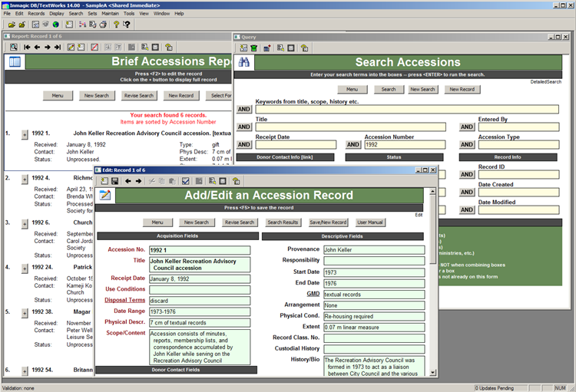The image size is (576, 392).
Task: Click the first icon in Query window toolbar
Action: click(243, 48)
